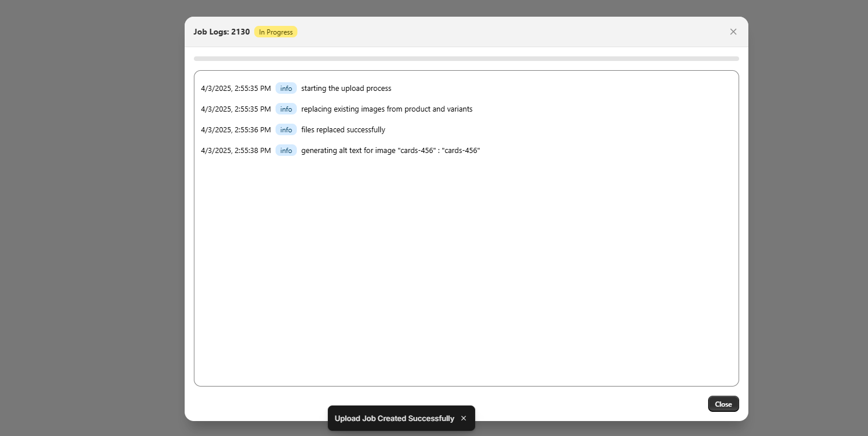Click the timestamp '4/3/2025, 2:55:38 PM'

coord(236,150)
